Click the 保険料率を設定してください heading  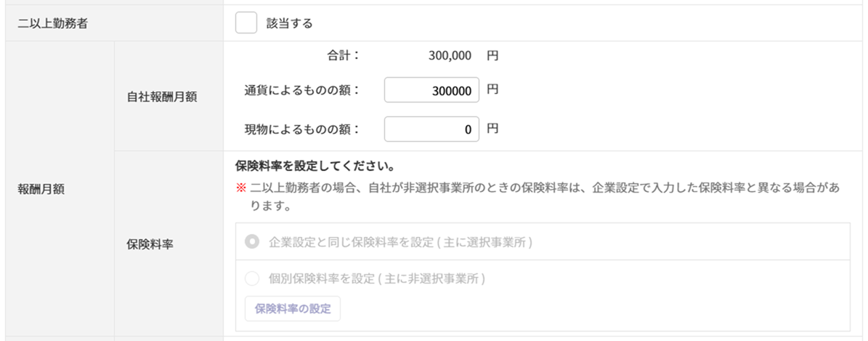click(x=315, y=166)
